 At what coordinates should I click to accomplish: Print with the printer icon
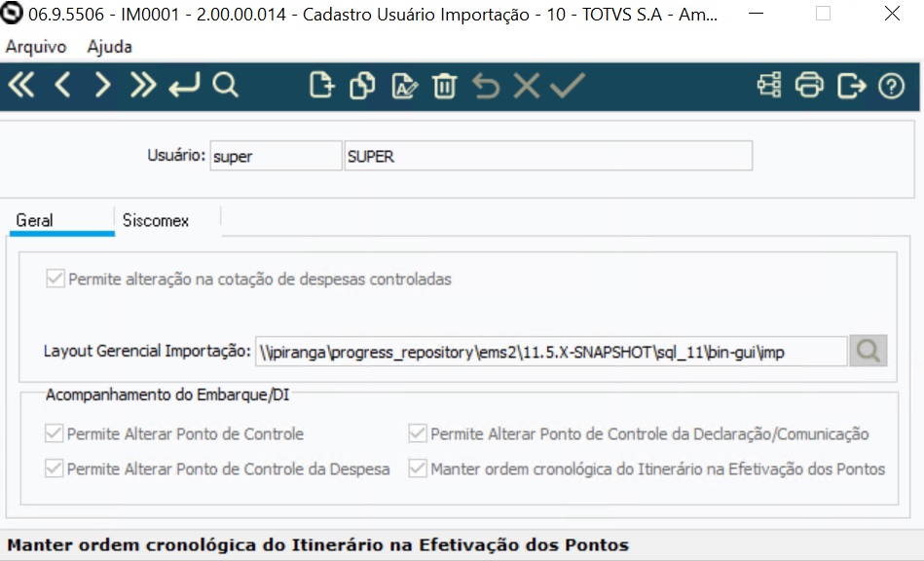coord(810,86)
